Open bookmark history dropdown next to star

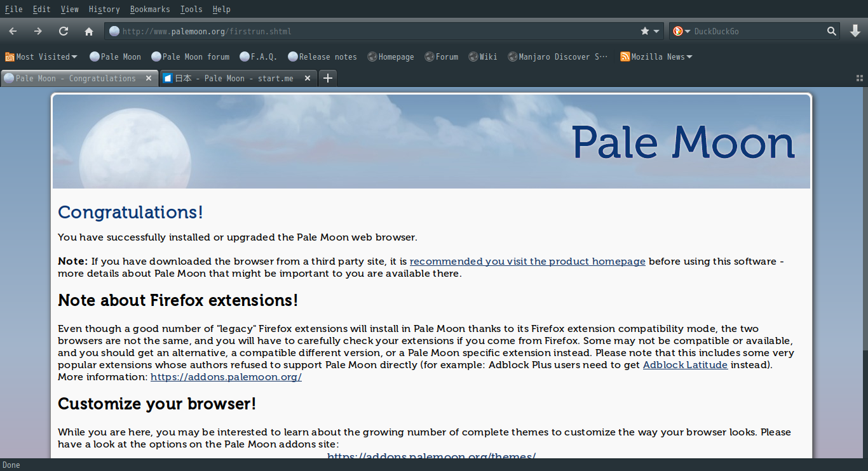click(x=656, y=31)
